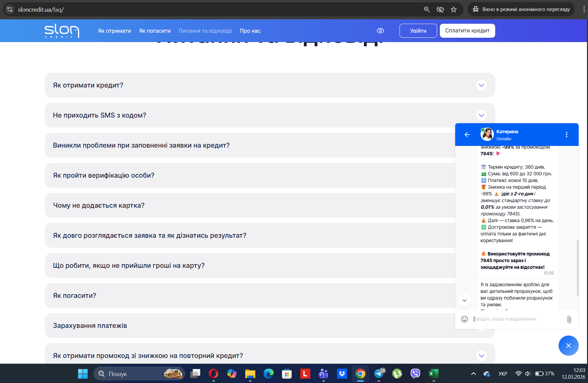This screenshot has width=588, height=383.
Task: Expand 'Як отримати кредит?' with its chevron
Action: click(481, 85)
